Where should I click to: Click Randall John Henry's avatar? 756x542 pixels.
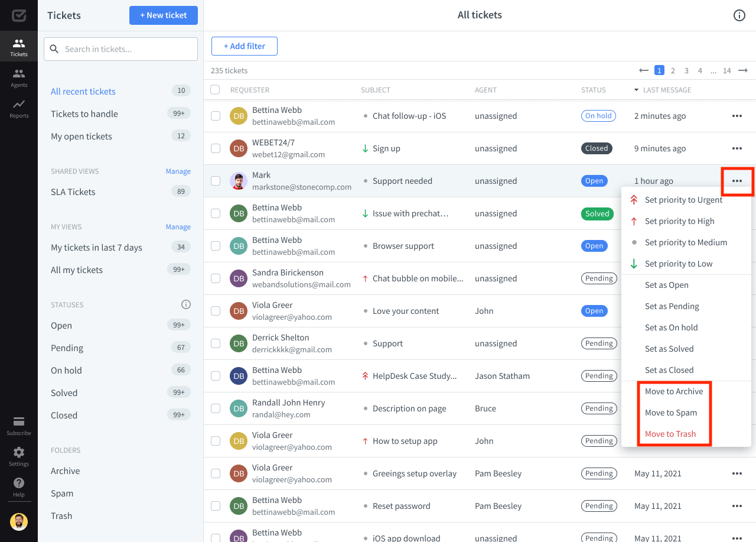point(239,408)
